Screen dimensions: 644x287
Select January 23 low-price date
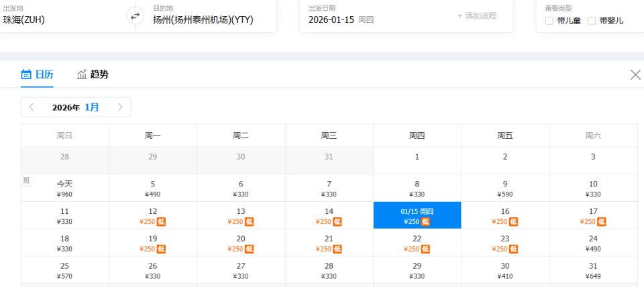[x=505, y=243]
